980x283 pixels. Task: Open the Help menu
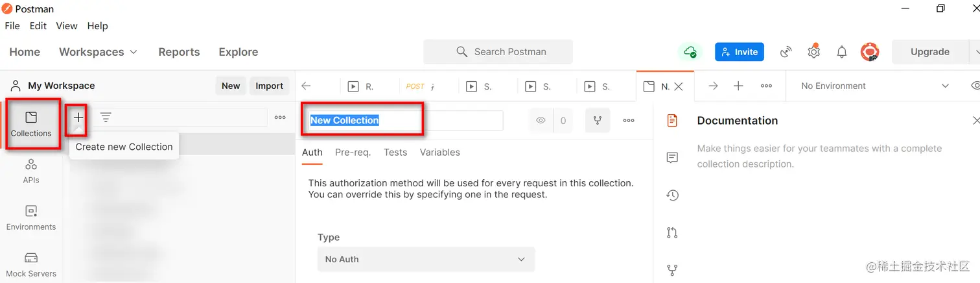[97, 26]
